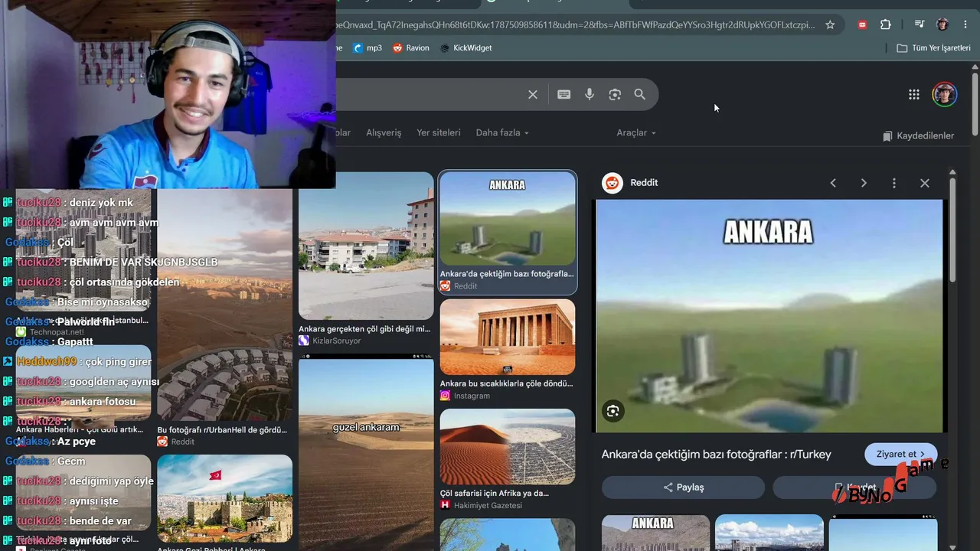Click the preview panel scrollbar

[x=952, y=230]
